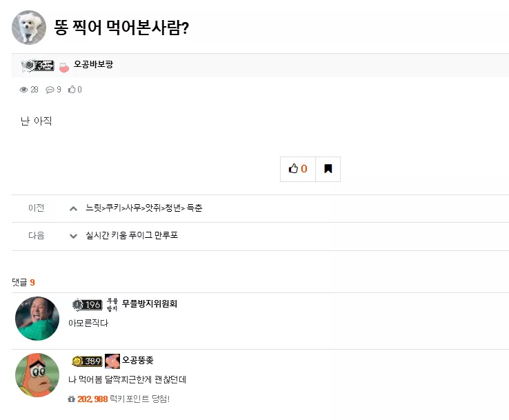This screenshot has width=509, height=420.
Task: Open commenter profile 오공뚱좆
Action: pos(138,360)
